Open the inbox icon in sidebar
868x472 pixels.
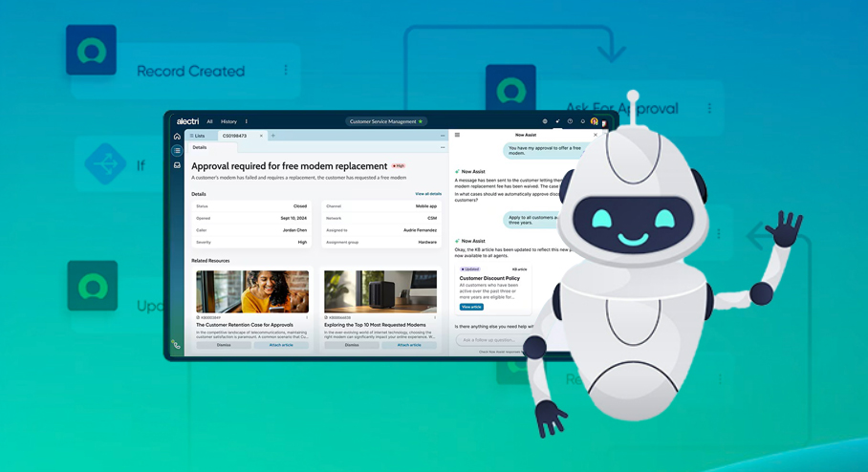[x=177, y=165]
